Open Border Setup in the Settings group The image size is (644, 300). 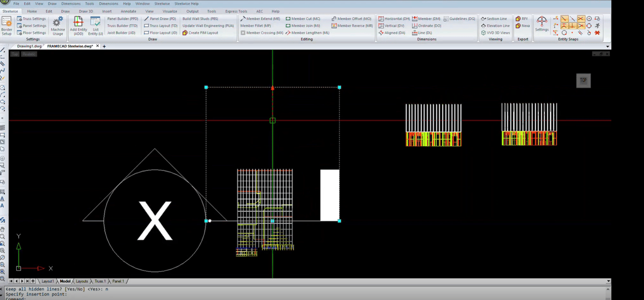[6, 26]
